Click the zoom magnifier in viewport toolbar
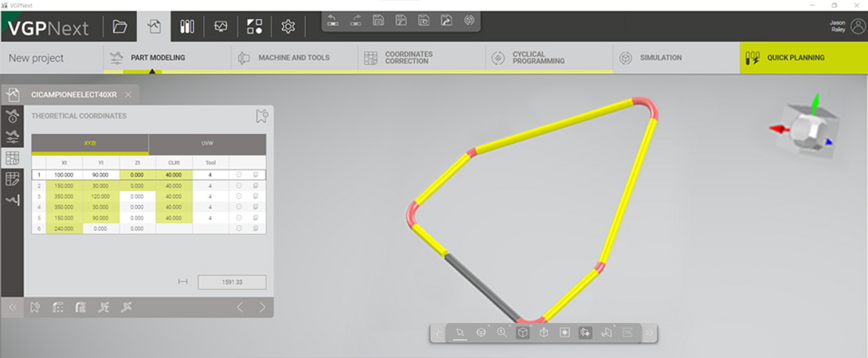The image size is (868, 358). 502,333
